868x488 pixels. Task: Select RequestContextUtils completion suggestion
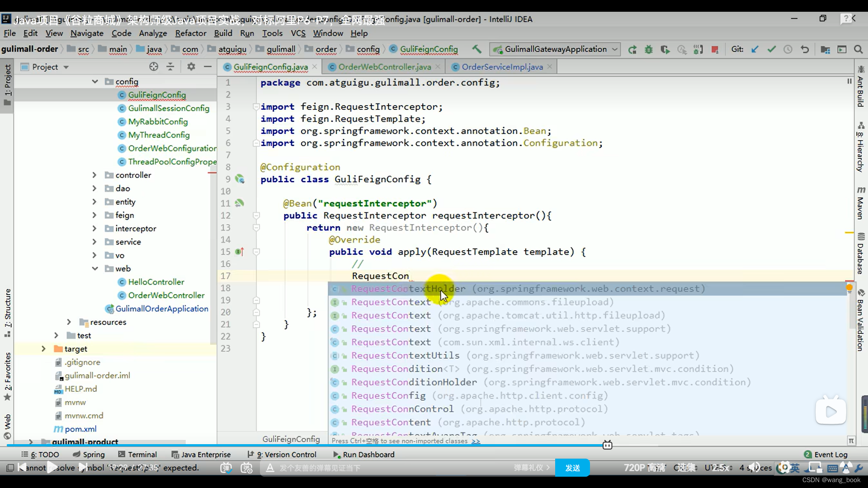pyautogui.click(x=587, y=356)
